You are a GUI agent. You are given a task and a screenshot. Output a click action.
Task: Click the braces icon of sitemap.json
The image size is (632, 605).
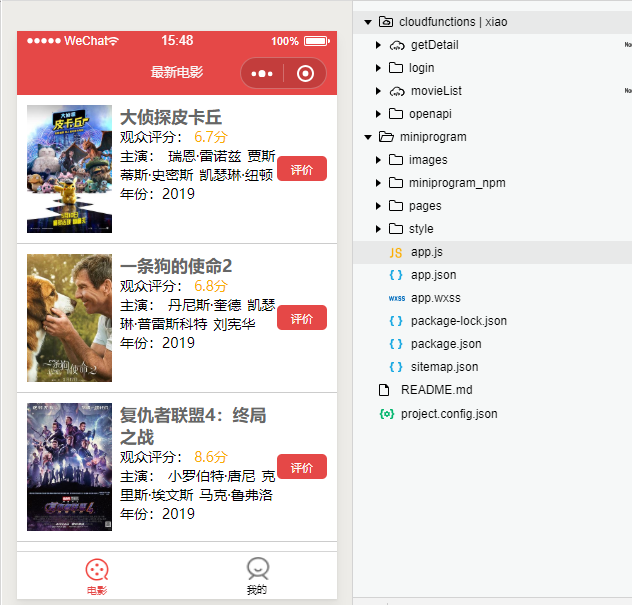pyautogui.click(x=396, y=367)
